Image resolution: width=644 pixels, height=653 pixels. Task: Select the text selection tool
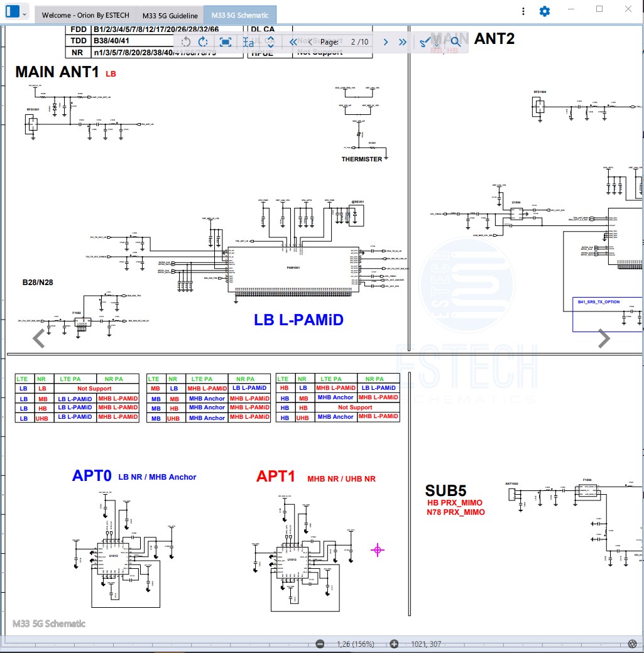249,42
